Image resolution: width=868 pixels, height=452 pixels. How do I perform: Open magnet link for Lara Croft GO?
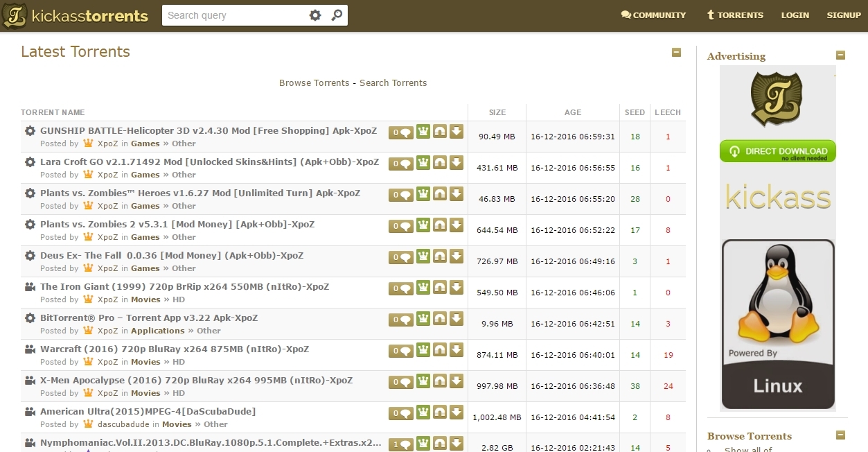[x=440, y=163]
